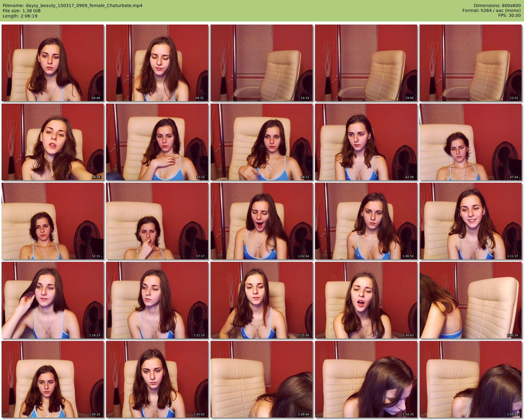The image size is (524, 420).
Task: Select the thumbnail stamped 1:54:35
Action: point(366,379)
